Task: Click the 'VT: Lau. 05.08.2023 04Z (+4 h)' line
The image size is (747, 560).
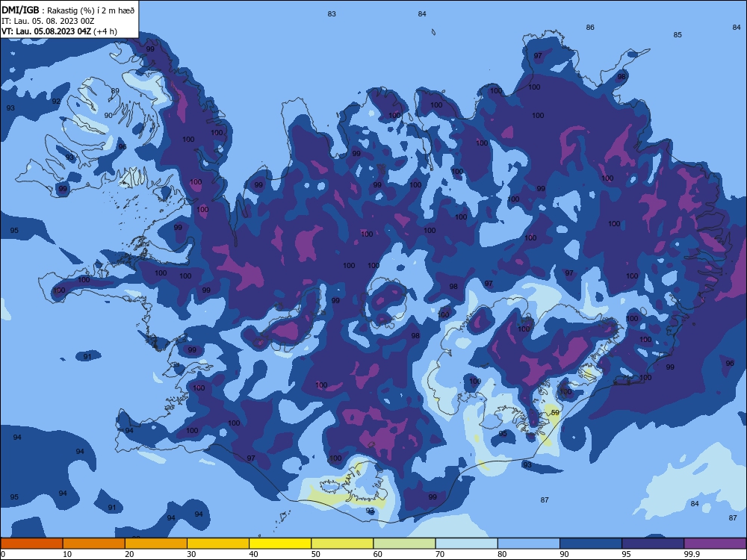Action: coord(59,31)
